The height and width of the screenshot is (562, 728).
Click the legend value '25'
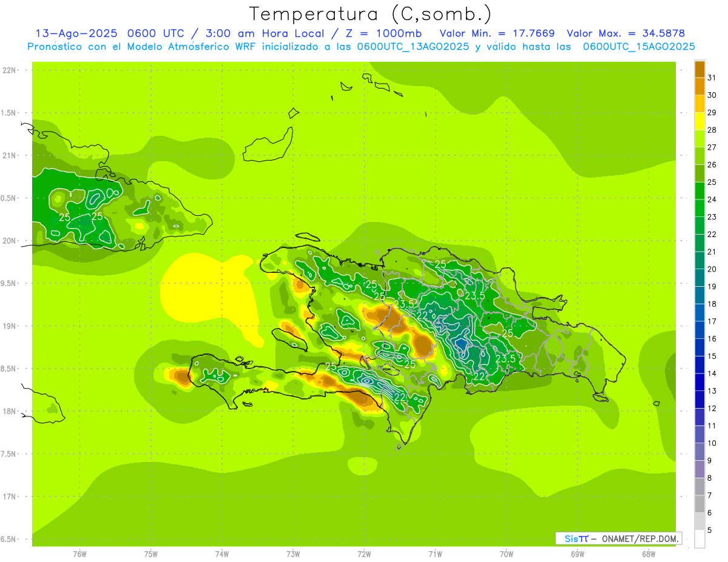click(712, 182)
